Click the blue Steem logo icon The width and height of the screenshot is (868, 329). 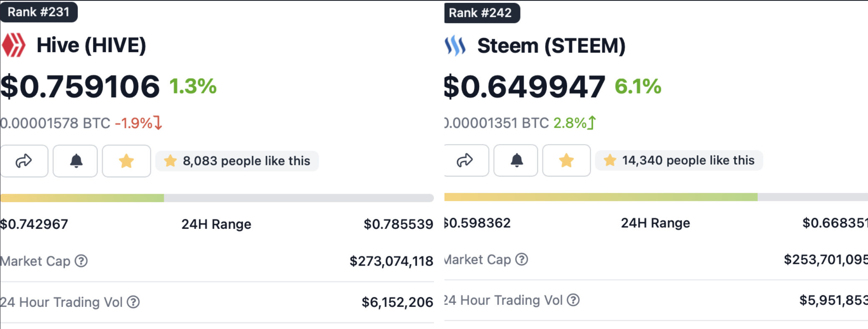(455, 46)
